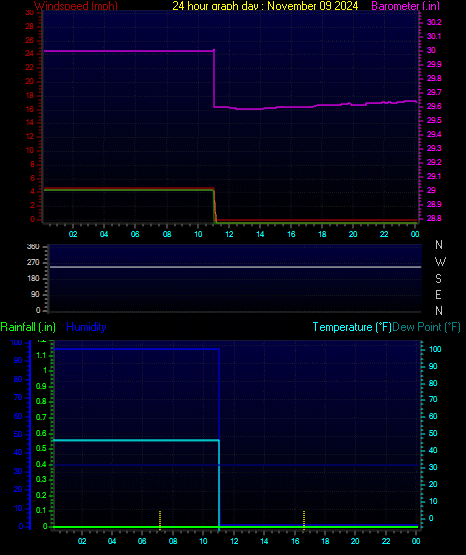Click the W compass direction label
Image resolution: width=466 pixels, height=555 pixels.
pyautogui.click(x=440, y=262)
